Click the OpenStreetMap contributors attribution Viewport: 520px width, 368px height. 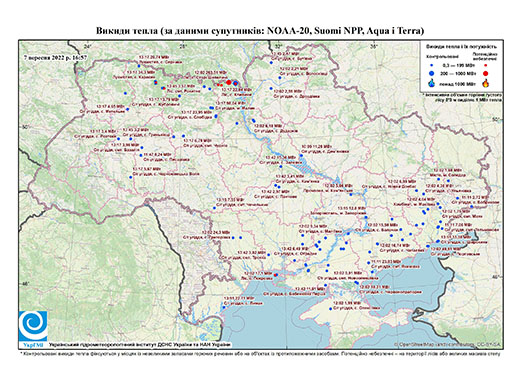(x=448, y=344)
